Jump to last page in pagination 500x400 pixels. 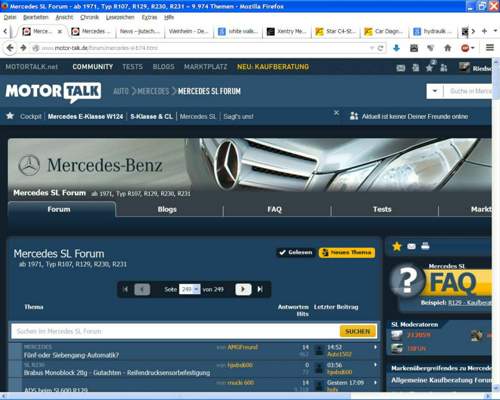260,289
